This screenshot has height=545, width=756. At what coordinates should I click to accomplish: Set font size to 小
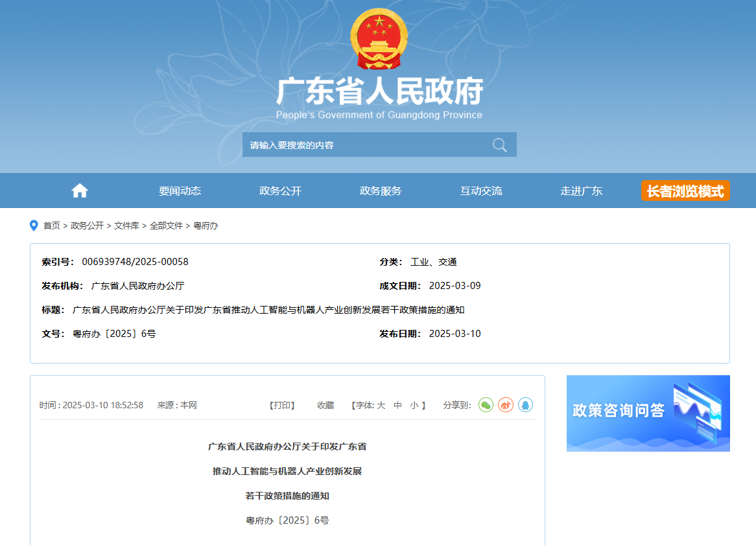coord(414,405)
